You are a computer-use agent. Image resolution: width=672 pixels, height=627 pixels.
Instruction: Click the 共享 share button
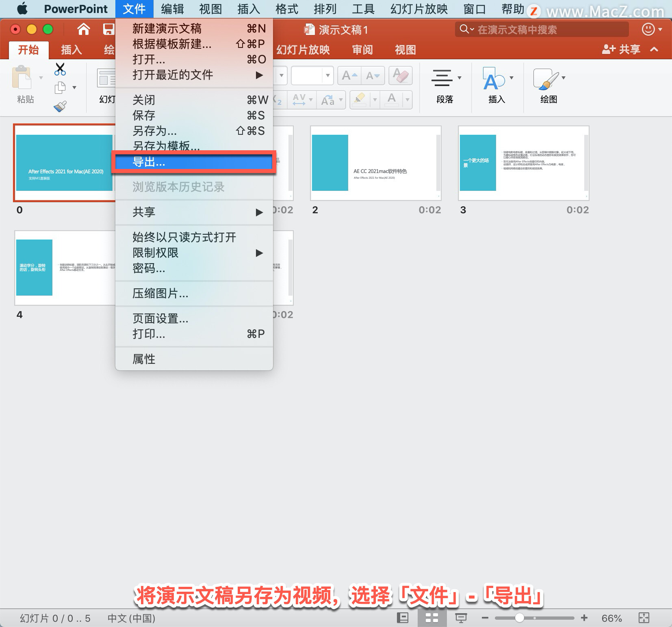pos(621,50)
